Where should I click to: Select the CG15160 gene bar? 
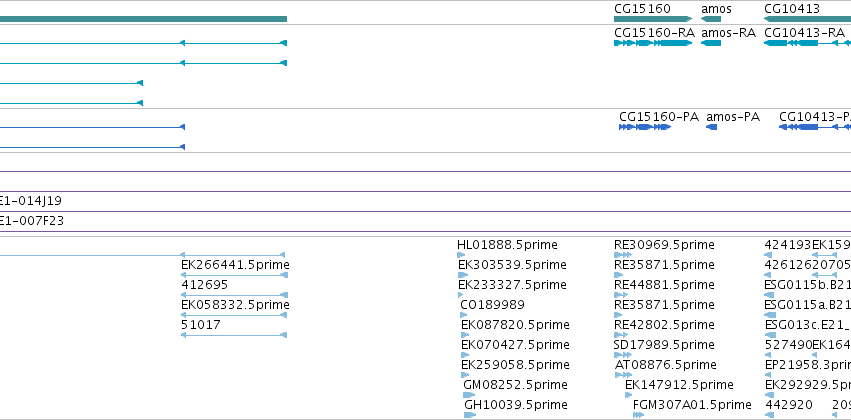pos(653,19)
